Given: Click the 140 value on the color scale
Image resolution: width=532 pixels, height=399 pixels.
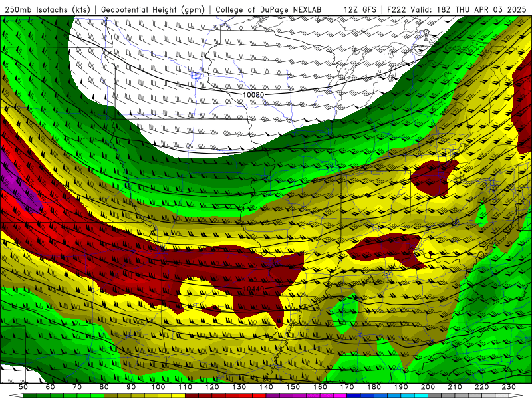Looking at the screenshot, I should click(x=266, y=387).
